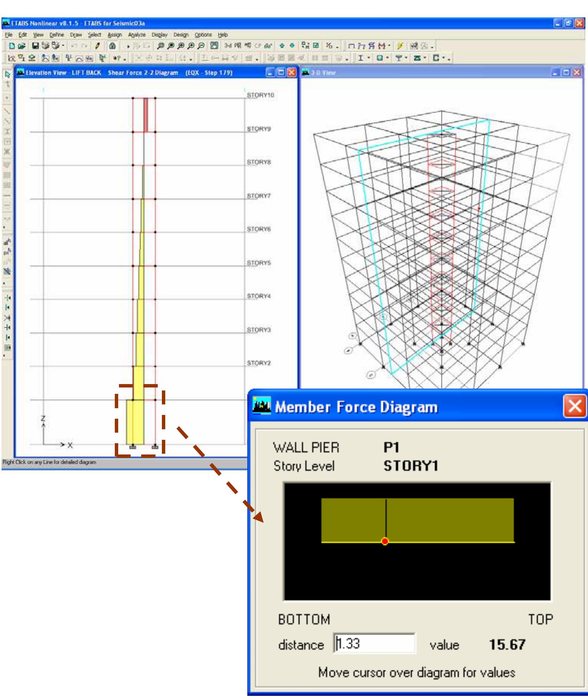Click the Open file folder icon
Image resolution: width=588 pixels, height=700 pixels.
click(x=21, y=46)
